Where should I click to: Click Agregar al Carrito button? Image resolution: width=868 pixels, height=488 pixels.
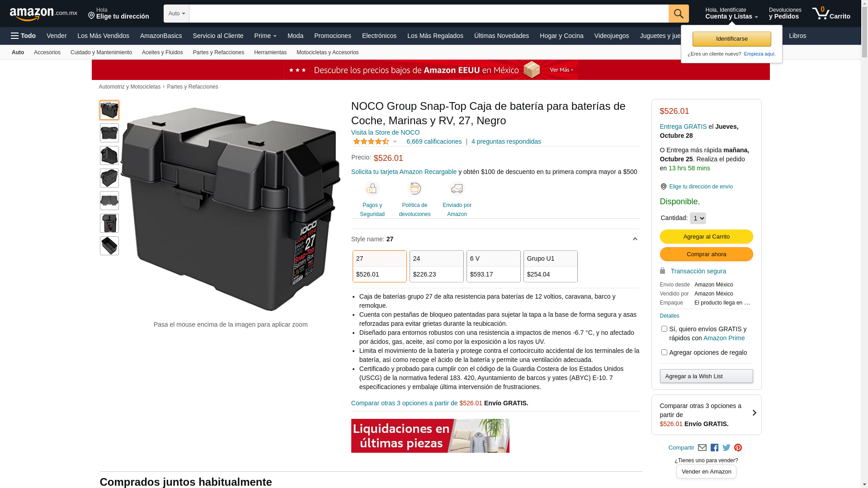tap(706, 237)
